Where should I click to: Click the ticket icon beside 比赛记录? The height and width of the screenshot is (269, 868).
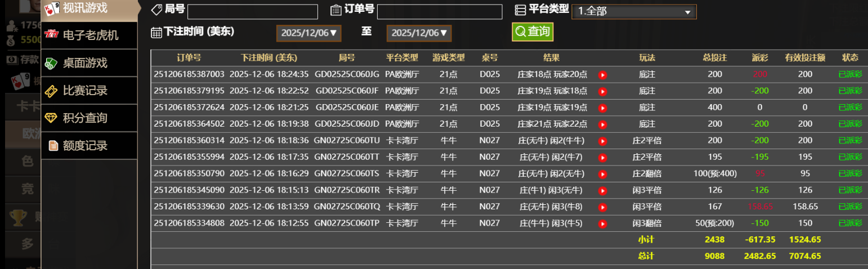(x=52, y=91)
